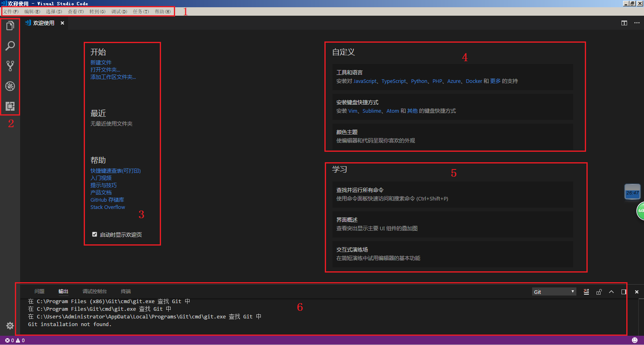Open the 选择(S) menu
Image resolution: width=644 pixels, height=345 pixels.
54,12
